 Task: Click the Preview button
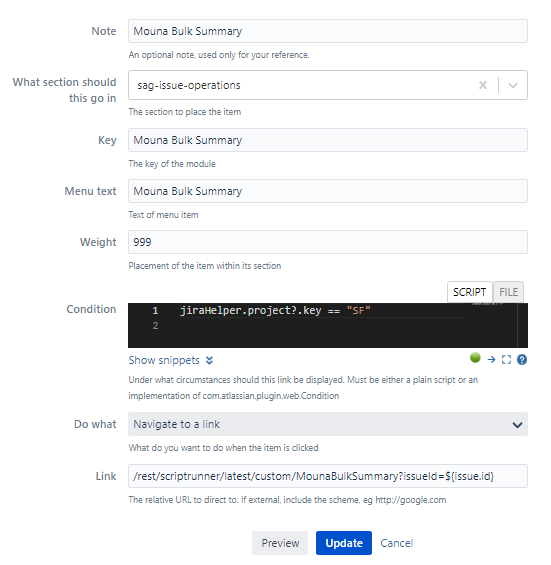tap(280, 543)
